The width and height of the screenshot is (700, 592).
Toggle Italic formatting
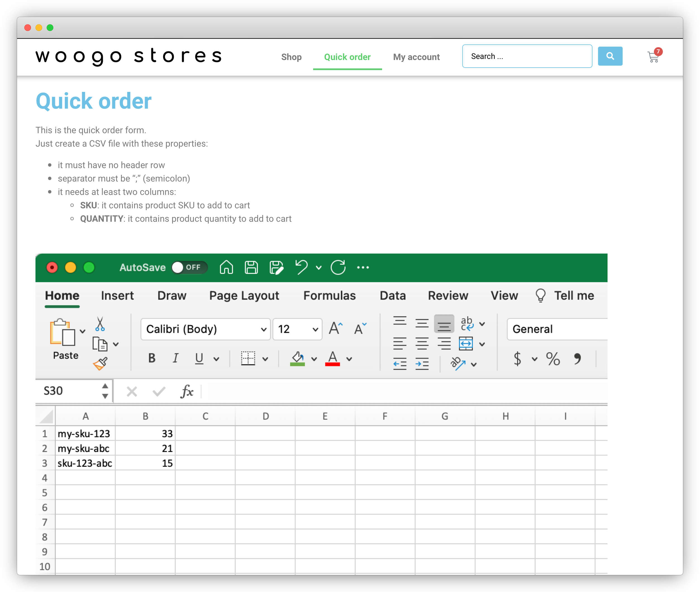click(175, 358)
